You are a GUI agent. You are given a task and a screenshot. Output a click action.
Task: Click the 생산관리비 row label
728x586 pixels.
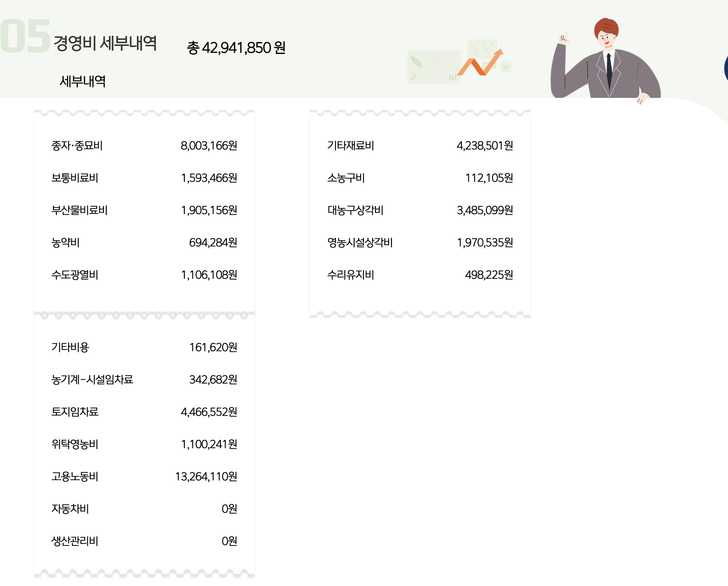tap(75, 541)
